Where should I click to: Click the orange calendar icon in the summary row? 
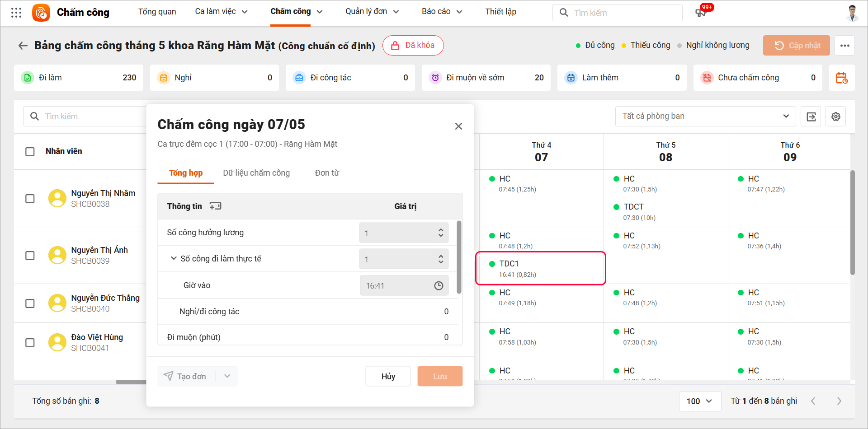pos(841,78)
